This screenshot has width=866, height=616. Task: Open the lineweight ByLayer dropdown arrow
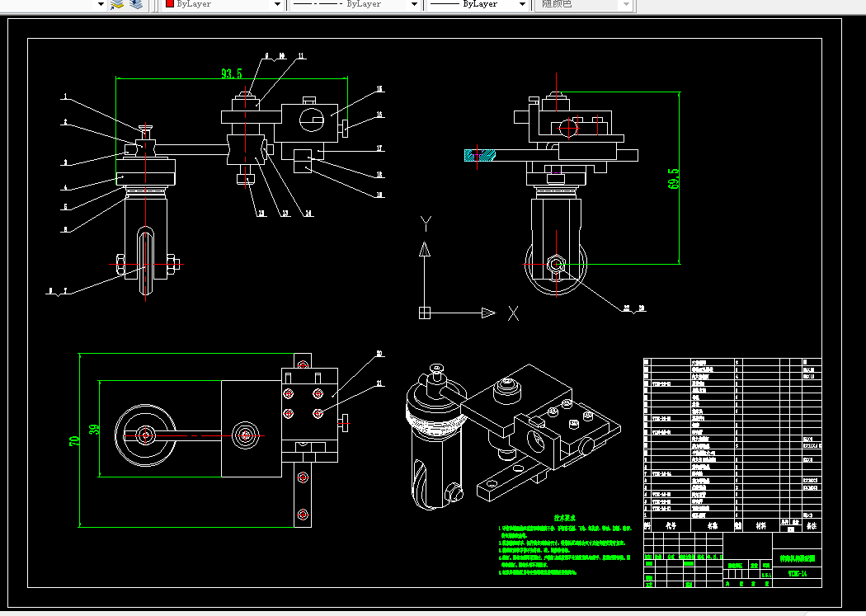click(x=522, y=4)
